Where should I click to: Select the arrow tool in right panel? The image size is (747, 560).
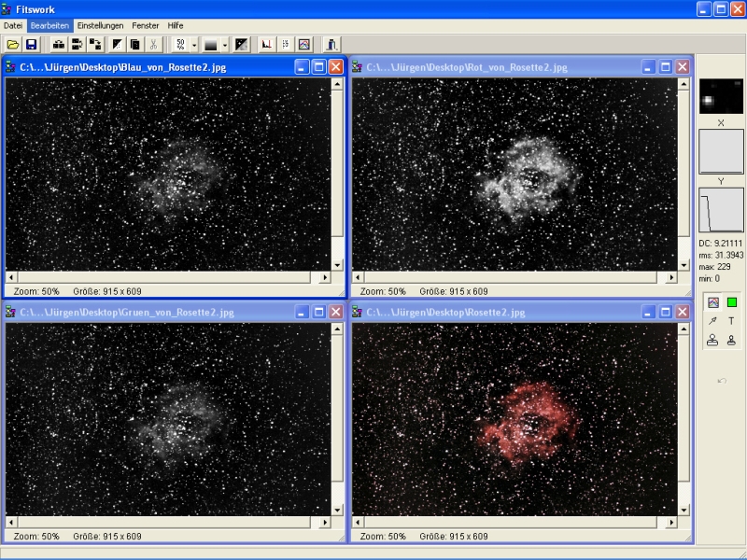pos(713,321)
